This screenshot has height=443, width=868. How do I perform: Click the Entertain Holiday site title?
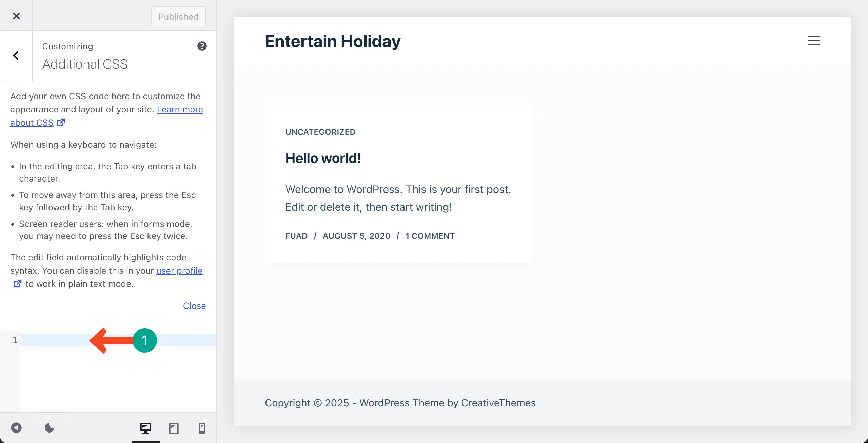point(332,41)
